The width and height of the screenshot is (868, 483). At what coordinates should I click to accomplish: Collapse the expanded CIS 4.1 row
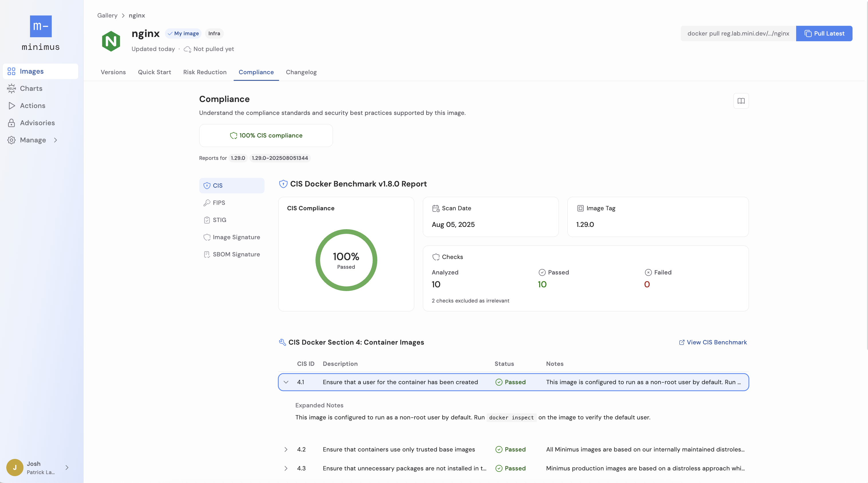286,382
